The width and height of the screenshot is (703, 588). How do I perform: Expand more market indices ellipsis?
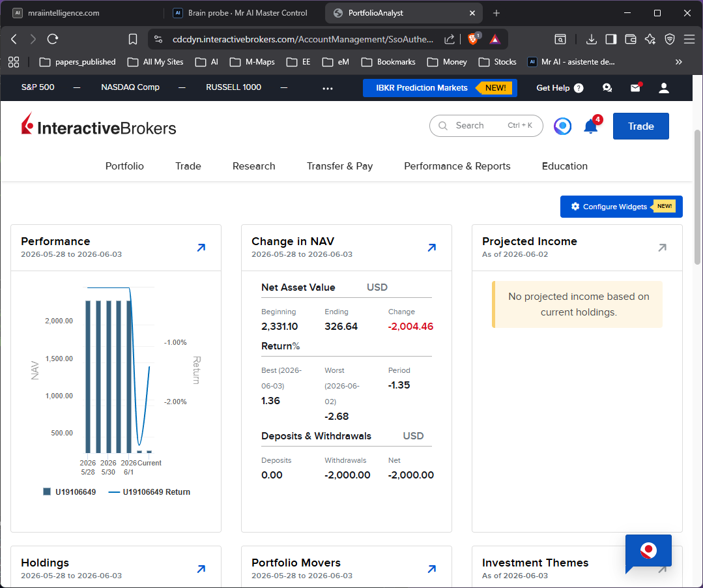point(328,89)
